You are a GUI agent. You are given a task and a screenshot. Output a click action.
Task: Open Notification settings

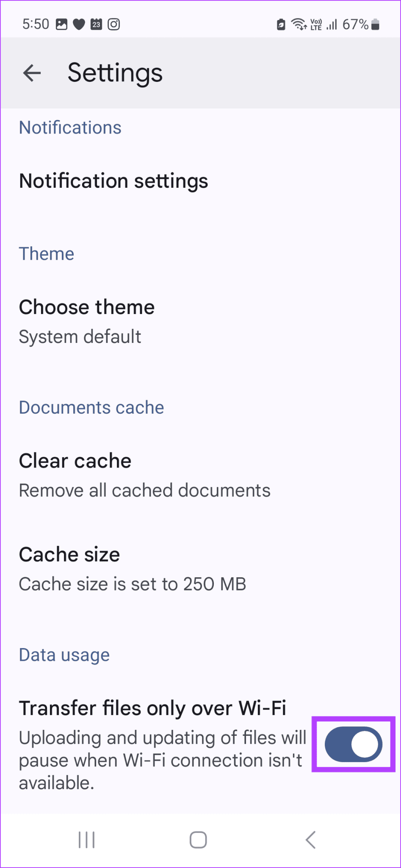tap(113, 181)
